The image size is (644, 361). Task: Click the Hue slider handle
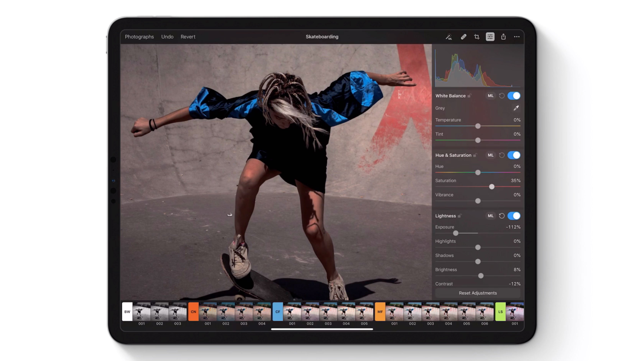(478, 172)
